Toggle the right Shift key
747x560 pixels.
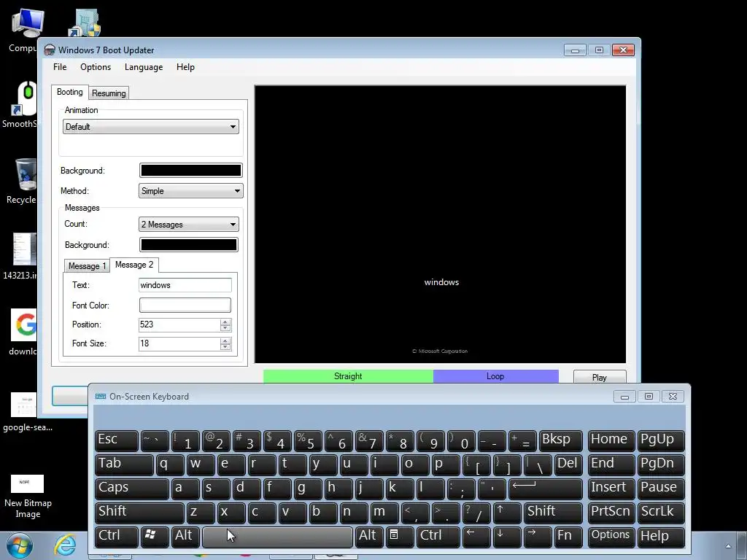coord(553,513)
